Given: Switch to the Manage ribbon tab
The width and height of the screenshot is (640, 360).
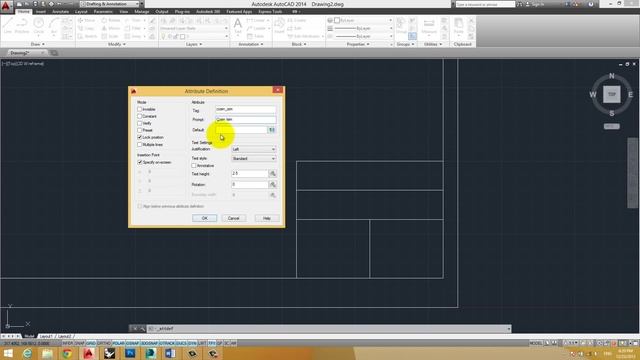Looking at the screenshot, I should (x=142, y=12).
